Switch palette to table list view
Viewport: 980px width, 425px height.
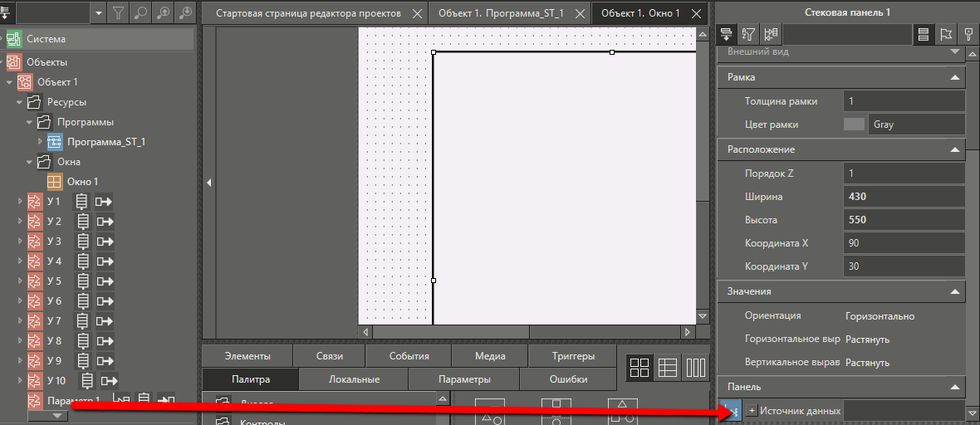click(x=668, y=368)
